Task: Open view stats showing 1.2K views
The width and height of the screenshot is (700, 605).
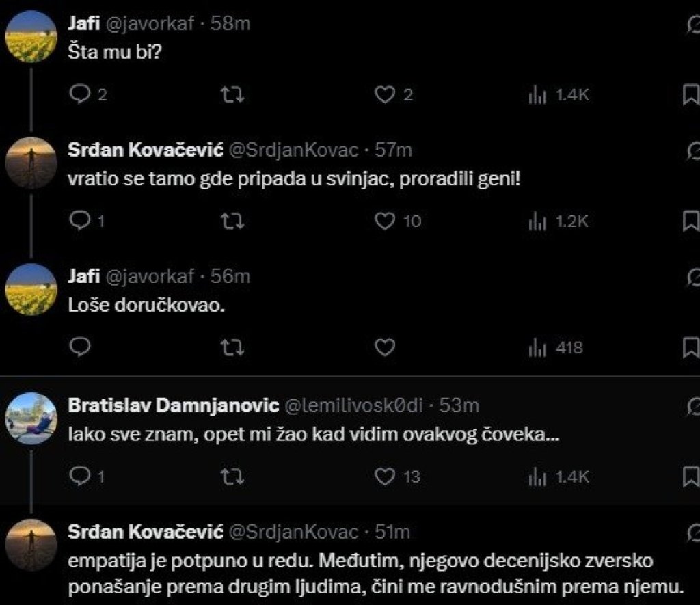Action: (x=537, y=221)
